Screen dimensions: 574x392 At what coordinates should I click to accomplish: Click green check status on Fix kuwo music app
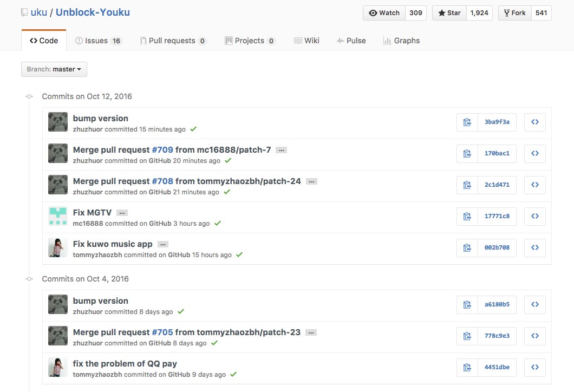tap(239, 254)
